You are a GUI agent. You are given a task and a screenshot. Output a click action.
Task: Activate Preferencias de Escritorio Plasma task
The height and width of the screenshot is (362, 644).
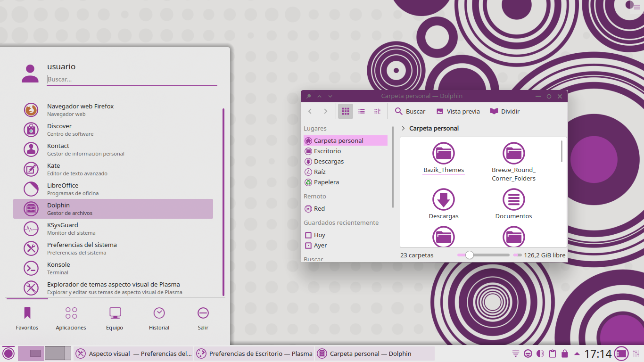point(254,354)
